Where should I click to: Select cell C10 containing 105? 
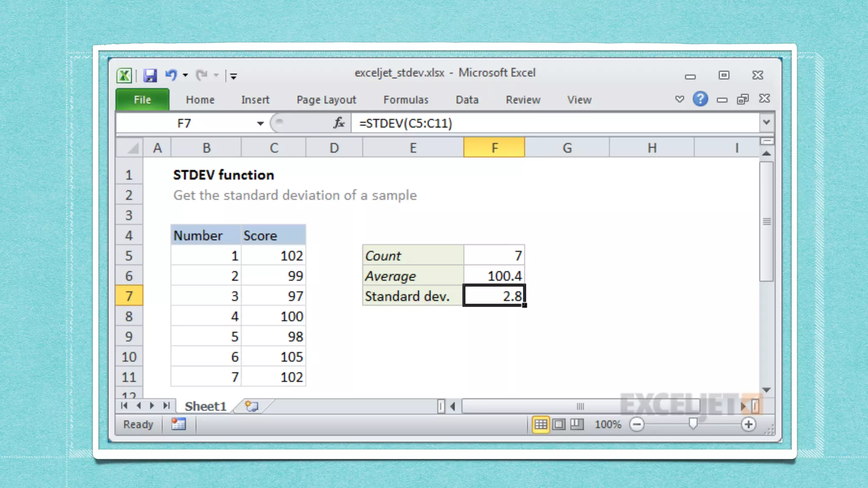[x=273, y=357]
